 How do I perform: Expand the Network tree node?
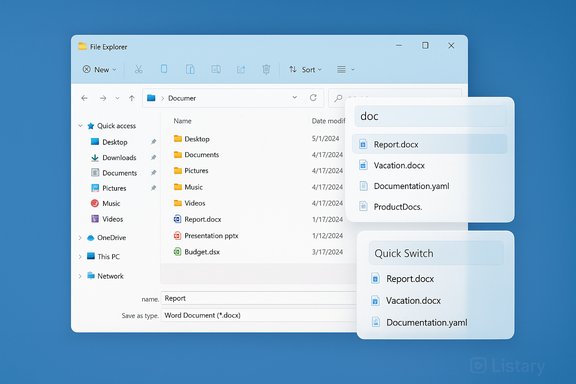tap(80, 276)
